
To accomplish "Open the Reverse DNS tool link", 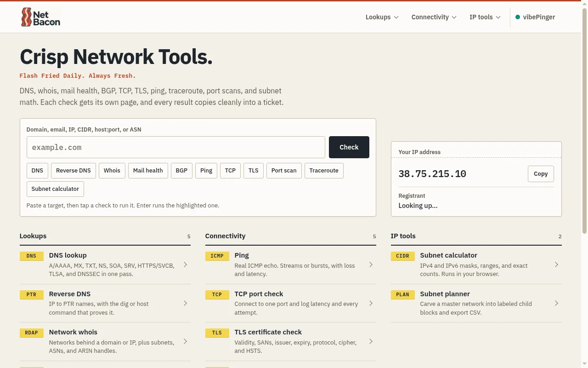I will click(105, 303).
